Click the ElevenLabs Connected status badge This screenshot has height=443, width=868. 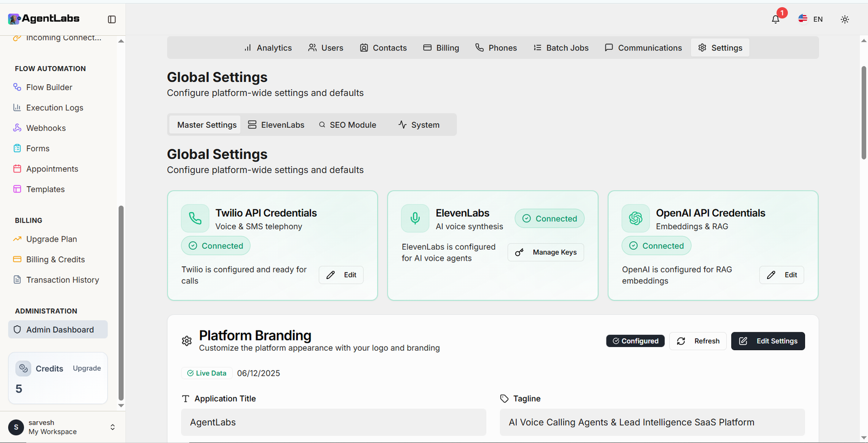click(550, 218)
